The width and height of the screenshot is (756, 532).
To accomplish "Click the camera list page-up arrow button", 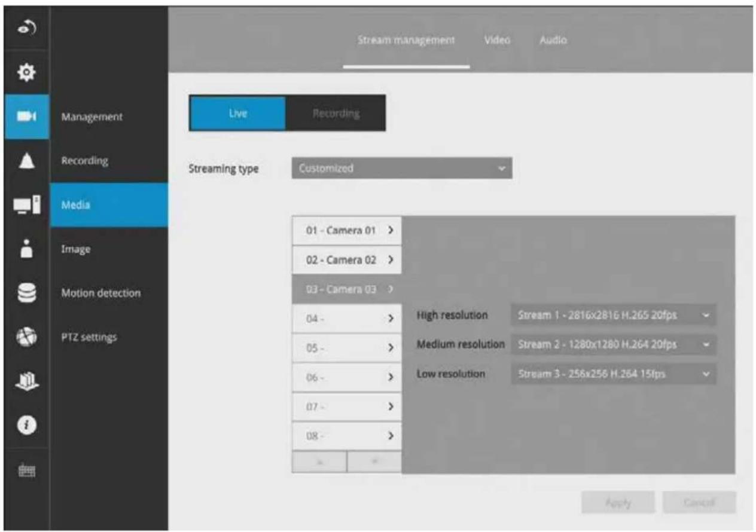I will tap(319, 462).
